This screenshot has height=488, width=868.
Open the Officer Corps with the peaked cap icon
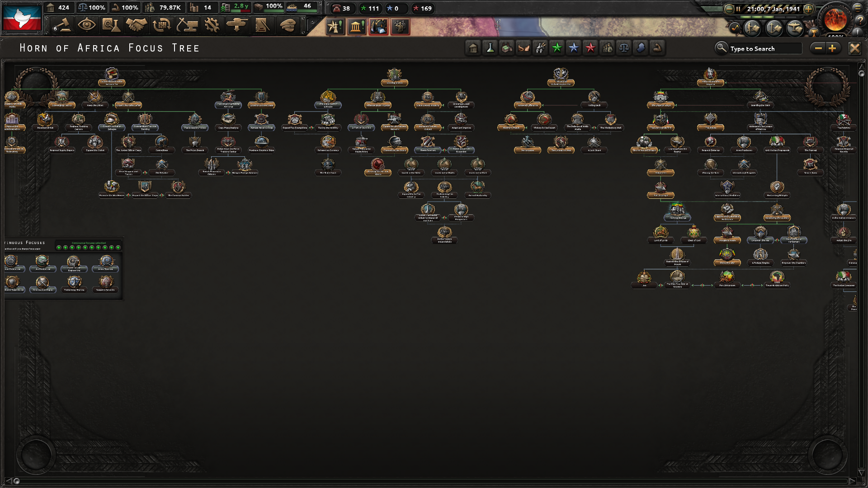click(288, 26)
